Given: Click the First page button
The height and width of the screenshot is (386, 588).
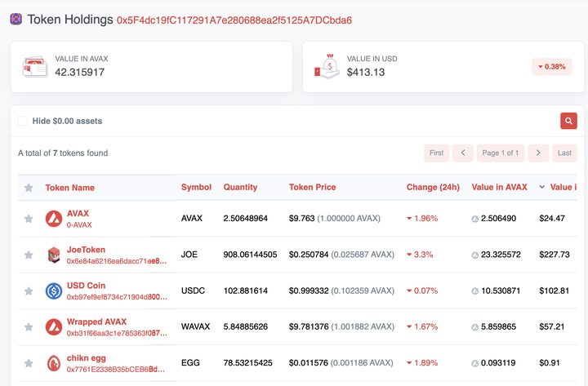Looking at the screenshot, I should 436,153.
